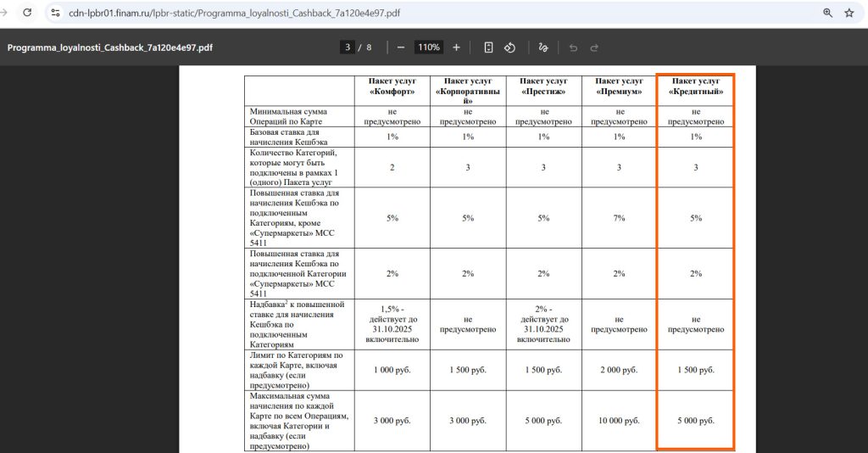Click header «Премиум» package column
868x453 pixels.
click(x=619, y=87)
